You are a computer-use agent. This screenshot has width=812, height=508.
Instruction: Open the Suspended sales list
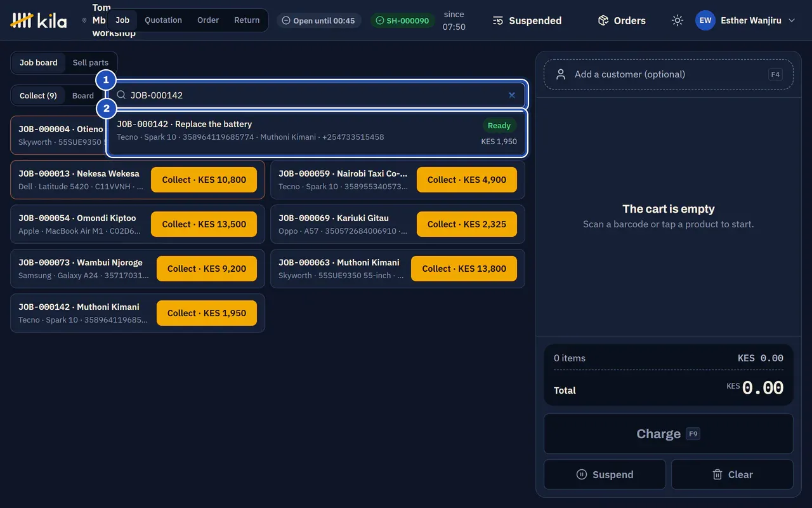(x=527, y=20)
